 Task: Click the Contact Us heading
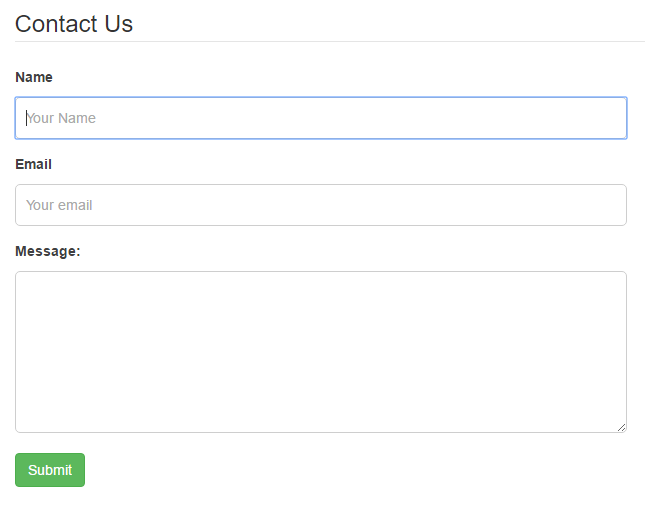click(74, 24)
